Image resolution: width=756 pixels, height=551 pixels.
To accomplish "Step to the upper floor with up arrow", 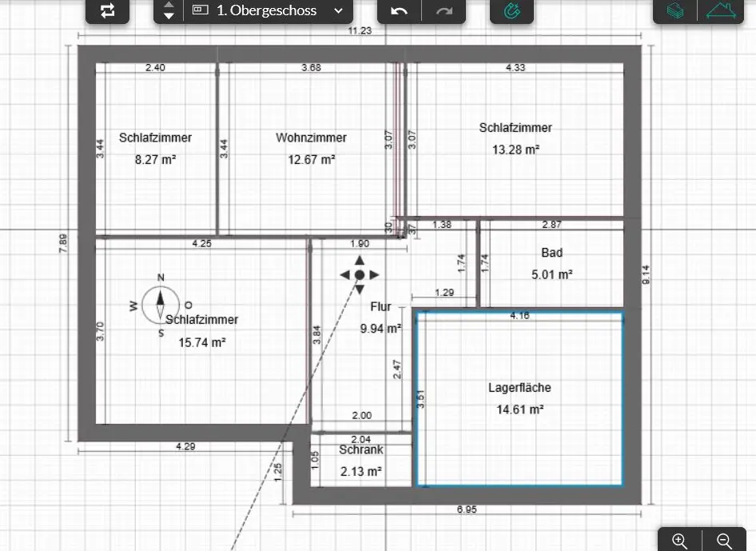I will (168, 5).
